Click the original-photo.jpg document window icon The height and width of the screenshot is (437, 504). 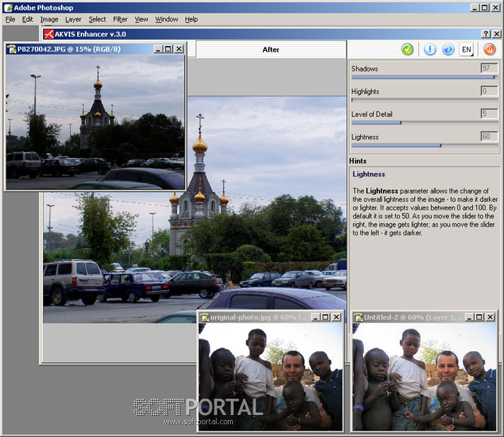(204, 317)
